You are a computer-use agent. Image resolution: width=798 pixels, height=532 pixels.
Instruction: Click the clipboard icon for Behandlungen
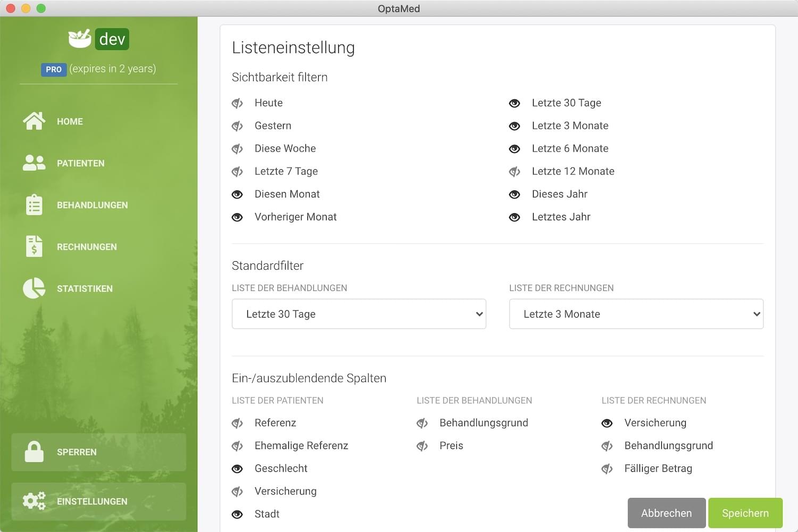coord(34,205)
